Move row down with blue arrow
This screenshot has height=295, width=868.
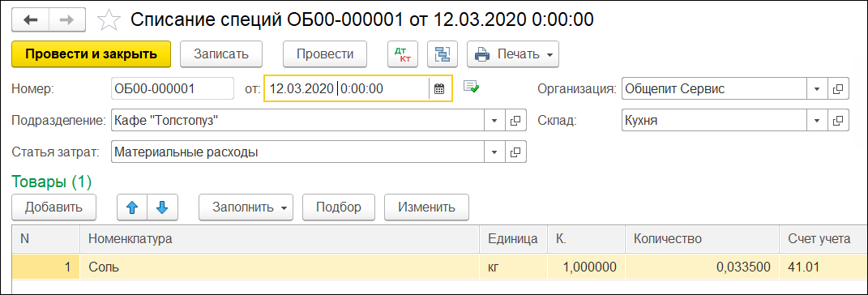(161, 207)
